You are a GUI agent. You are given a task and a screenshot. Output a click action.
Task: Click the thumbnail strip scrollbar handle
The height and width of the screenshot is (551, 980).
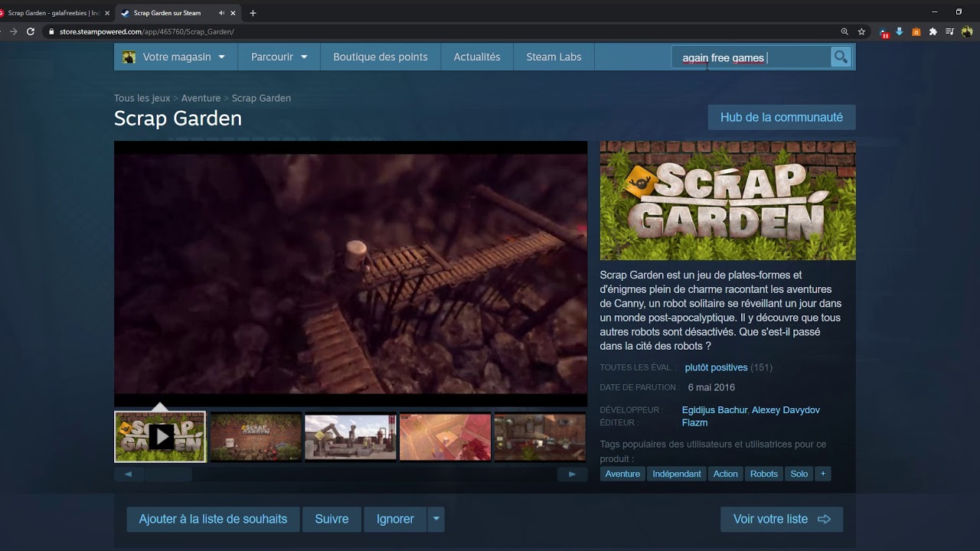168,474
